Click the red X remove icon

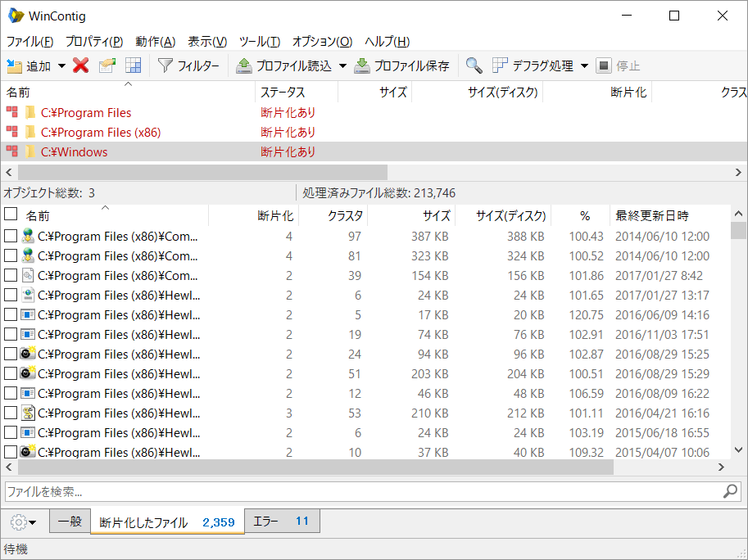80,65
